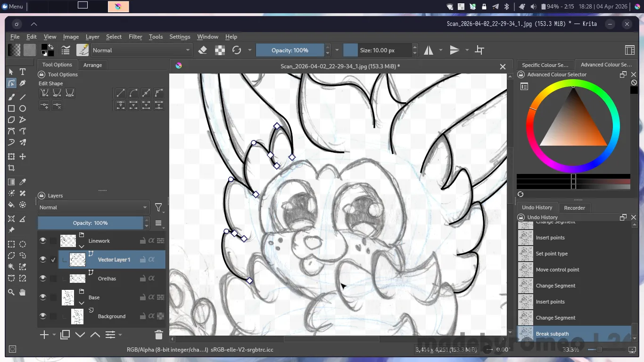Choose the Ellipse shape tool
This screenshot has width=644, height=362.
(x=23, y=108)
